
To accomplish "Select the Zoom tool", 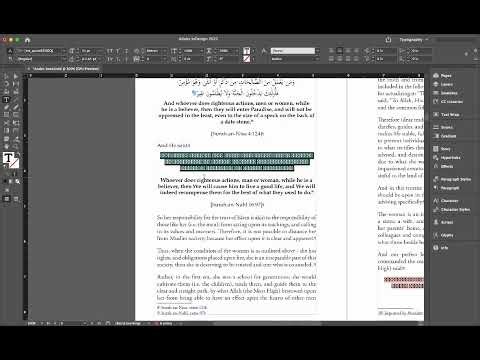I will click(15, 146).
